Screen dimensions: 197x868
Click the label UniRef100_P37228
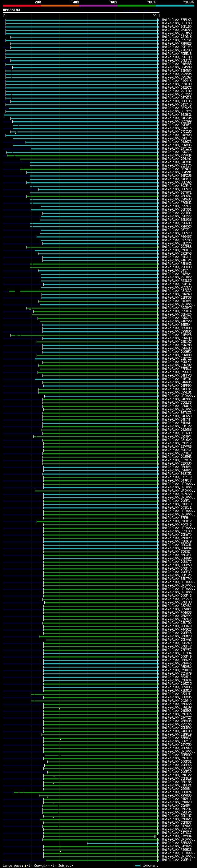pyautogui.click(x=177, y=94)
